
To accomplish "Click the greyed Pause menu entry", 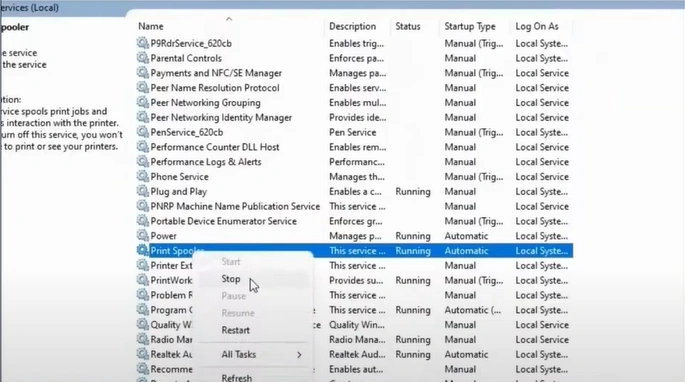I will 233,296.
